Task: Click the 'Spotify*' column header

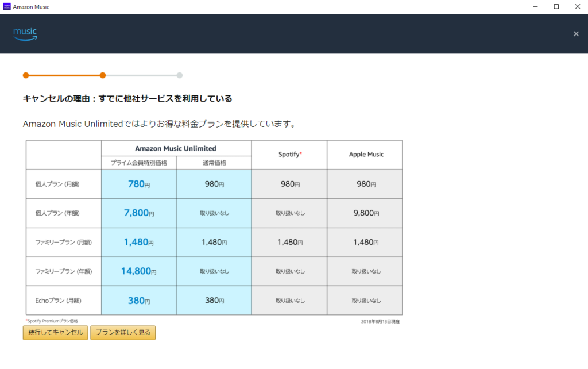Action: [289, 155]
